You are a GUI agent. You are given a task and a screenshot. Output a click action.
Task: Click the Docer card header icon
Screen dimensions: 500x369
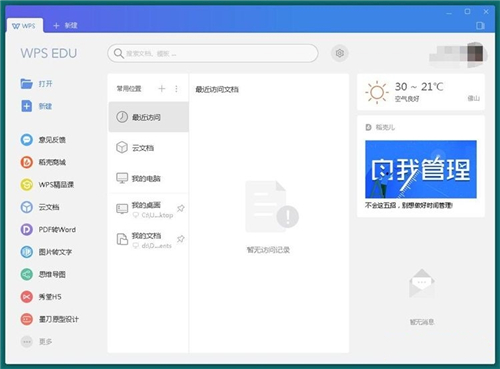(368, 127)
